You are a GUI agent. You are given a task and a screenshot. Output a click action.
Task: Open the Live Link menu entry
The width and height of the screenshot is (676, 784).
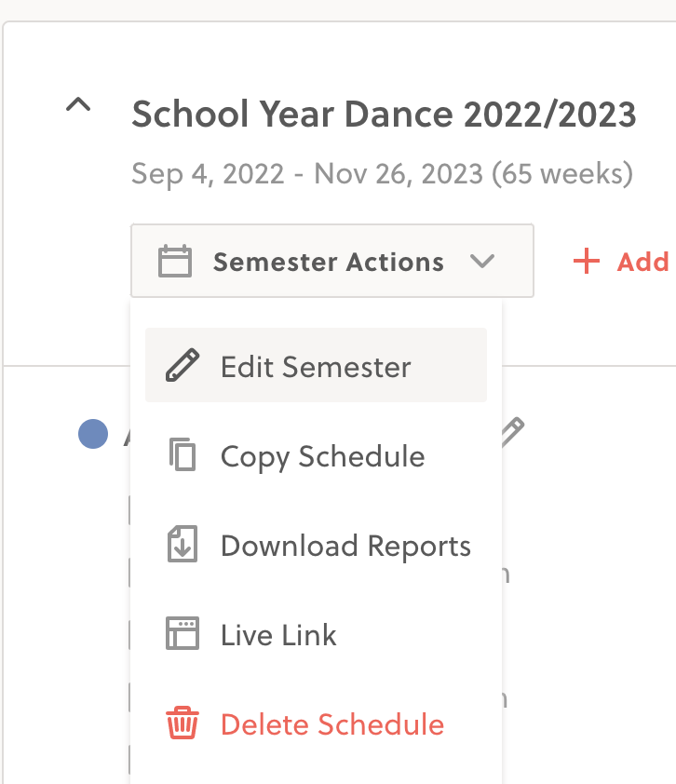[x=278, y=634]
